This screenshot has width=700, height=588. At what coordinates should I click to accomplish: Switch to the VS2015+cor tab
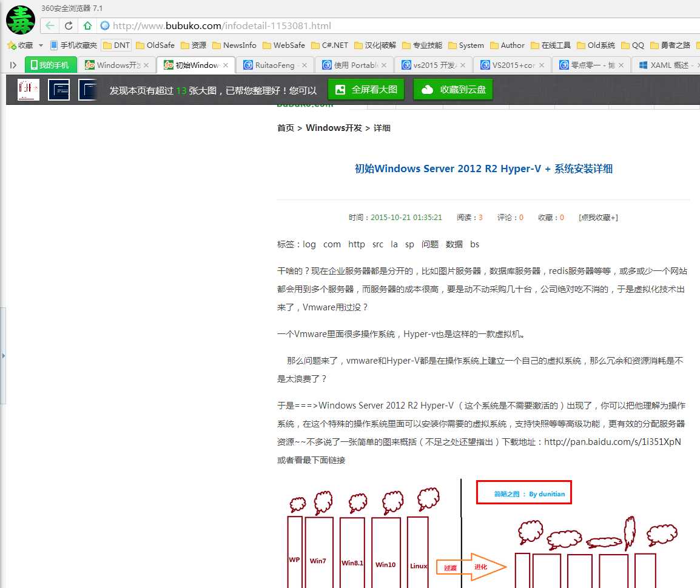coord(512,65)
